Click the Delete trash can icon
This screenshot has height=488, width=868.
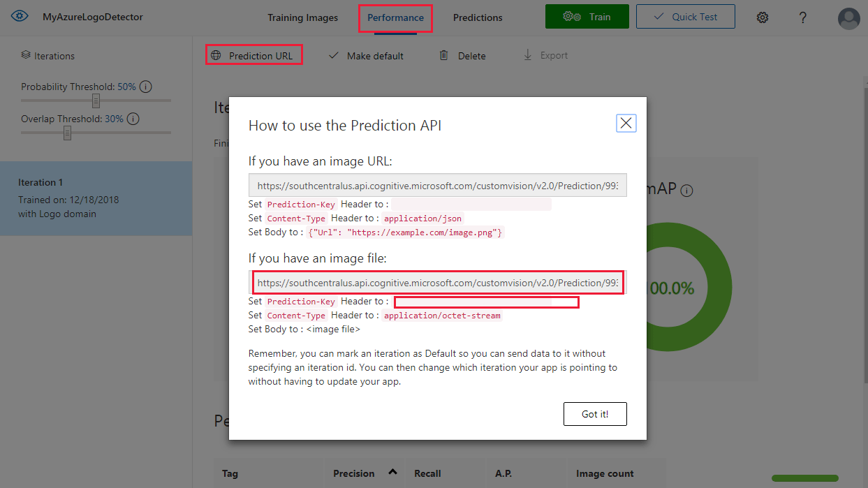443,55
